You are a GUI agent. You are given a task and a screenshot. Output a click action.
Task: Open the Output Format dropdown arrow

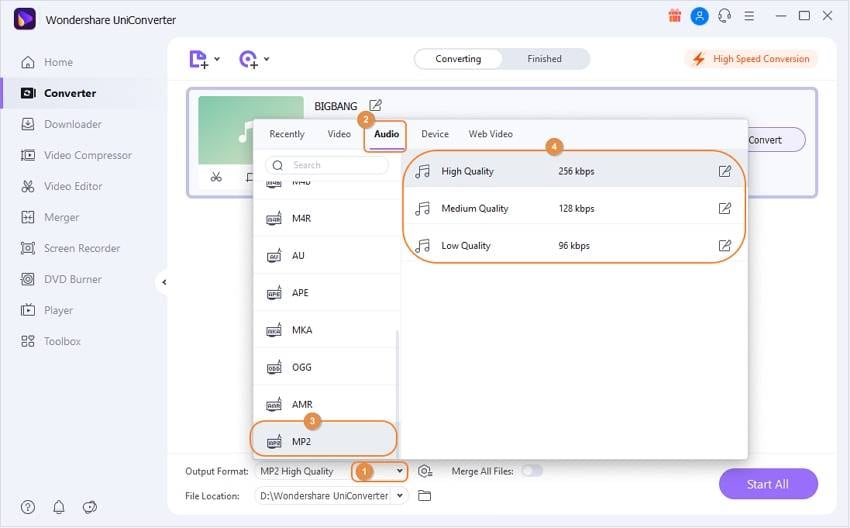[x=400, y=471]
